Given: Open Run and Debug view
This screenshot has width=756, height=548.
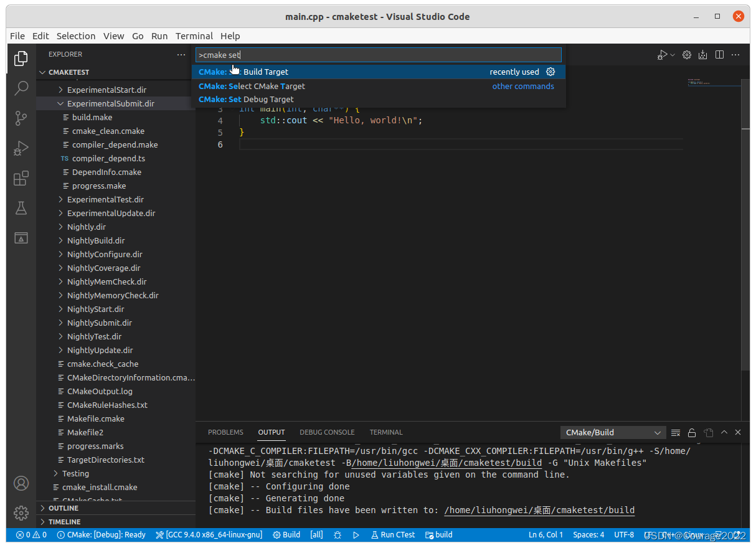Looking at the screenshot, I should coord(21,148).
